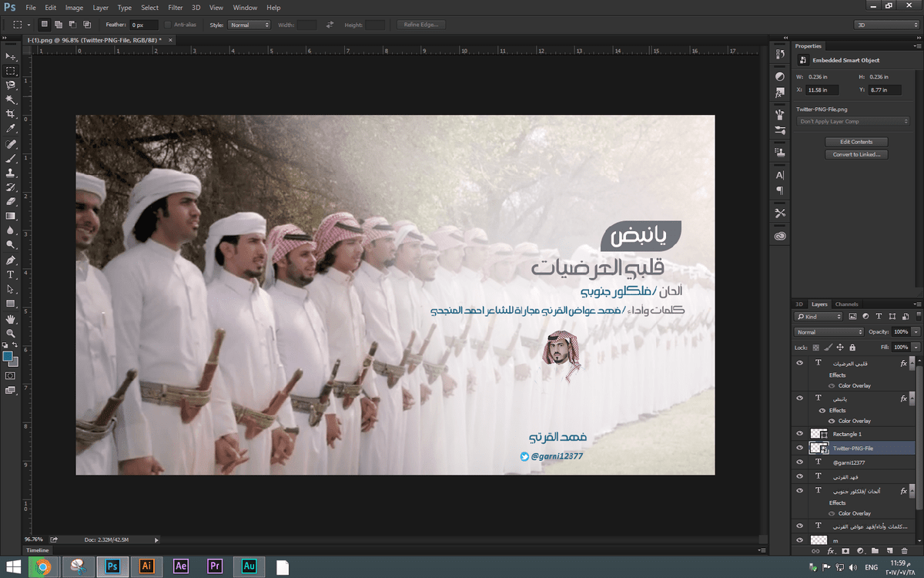
Task: Add a layer mask using the Layers panel icon
Action: tap(845, 551)
